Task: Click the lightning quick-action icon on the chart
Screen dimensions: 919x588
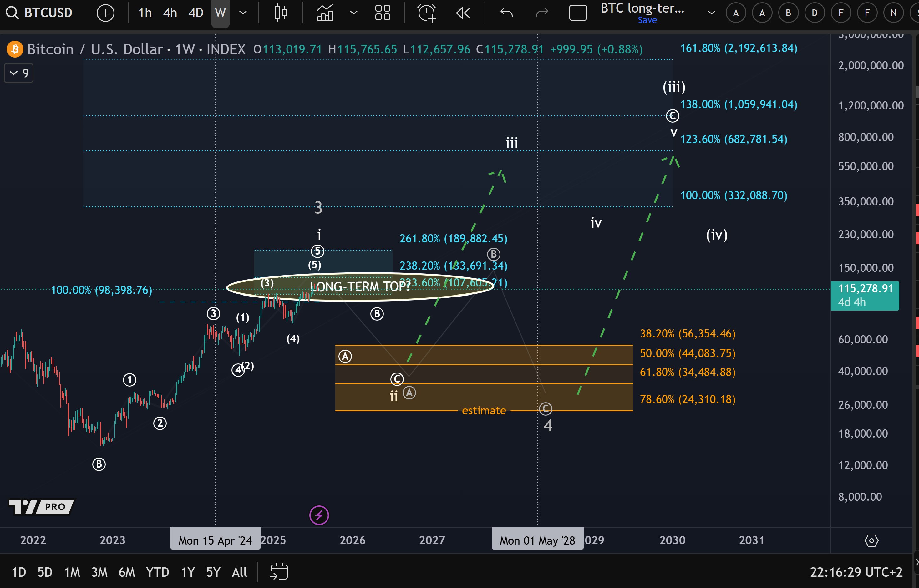Action: coord(319,515)
